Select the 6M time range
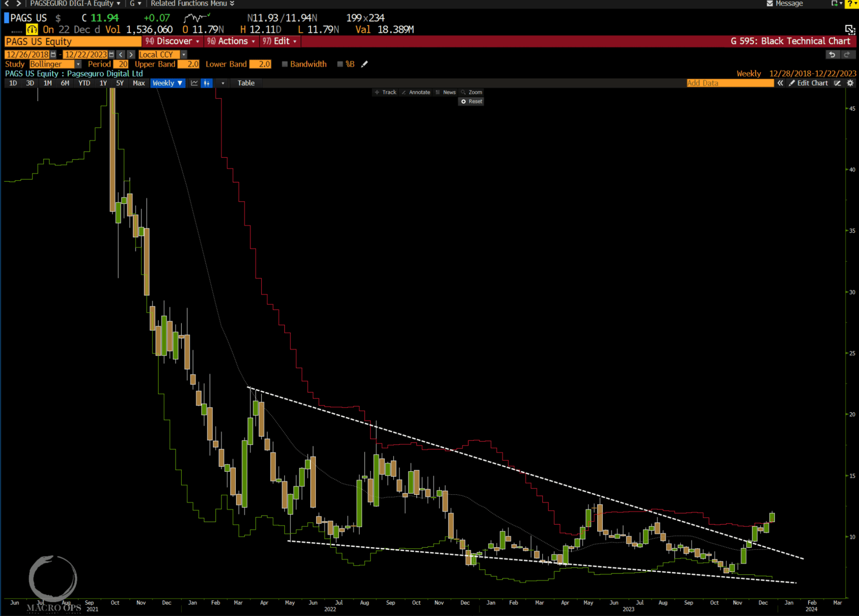 (x=65, y=83)
